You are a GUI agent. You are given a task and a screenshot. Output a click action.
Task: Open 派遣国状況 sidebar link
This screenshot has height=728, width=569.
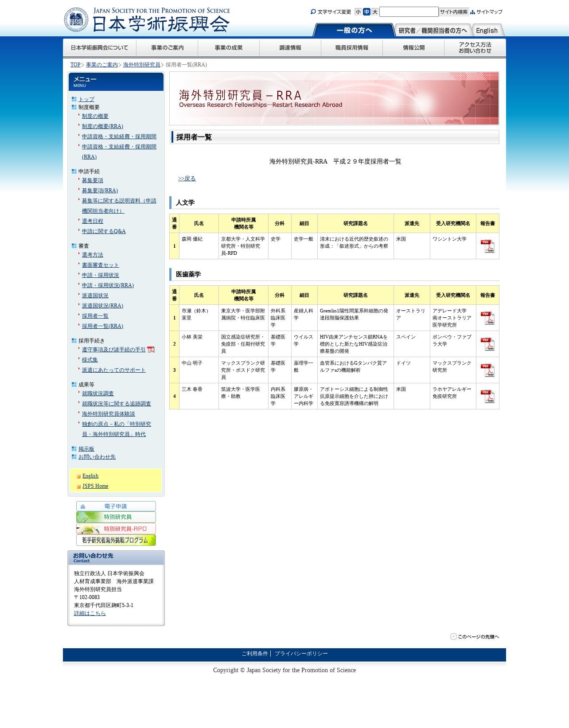click(95, 296)
